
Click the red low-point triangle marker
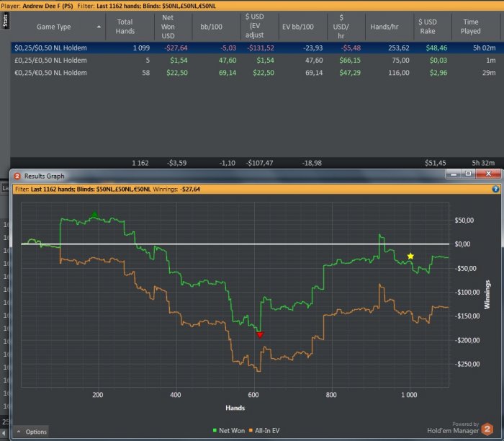tap(260, 334)
